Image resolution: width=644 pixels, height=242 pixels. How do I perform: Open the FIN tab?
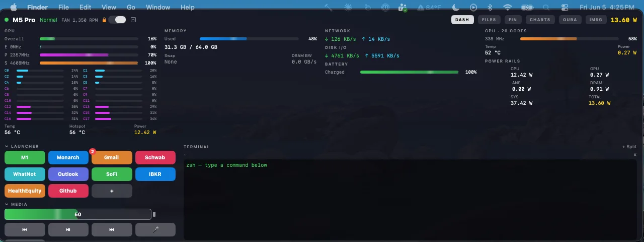tap(513, 20)
